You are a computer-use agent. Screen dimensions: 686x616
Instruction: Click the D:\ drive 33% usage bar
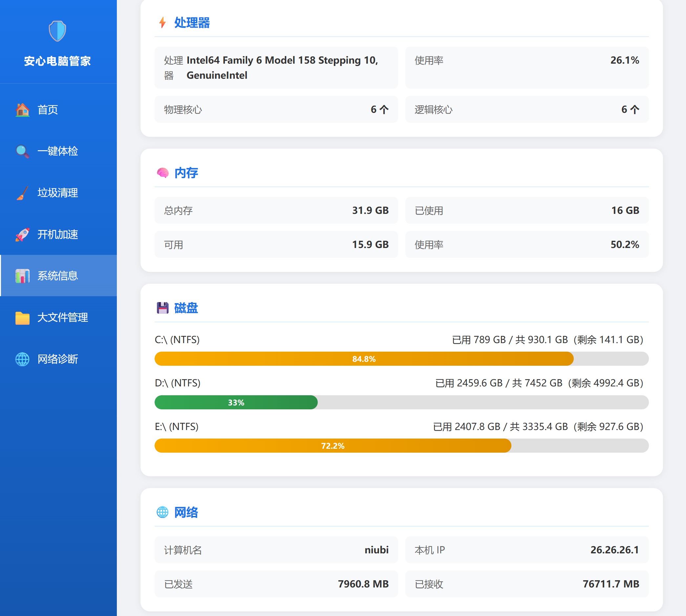pyautogui.click(x=236, y=402)
